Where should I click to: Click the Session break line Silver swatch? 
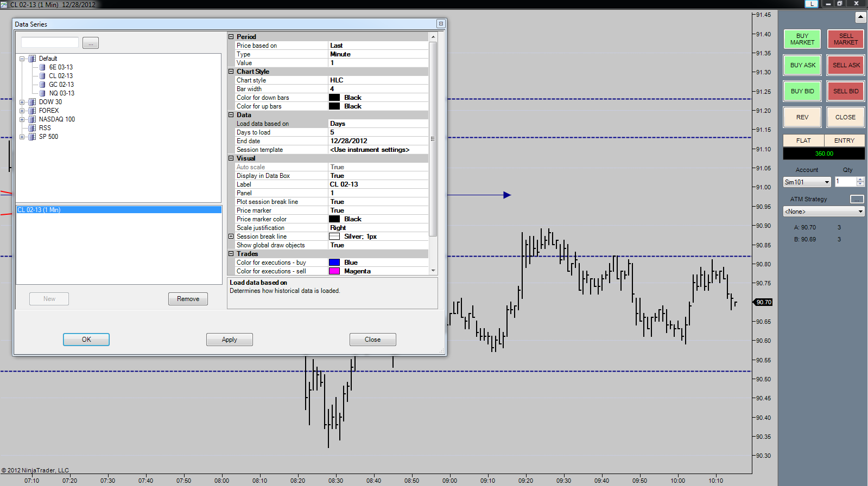[334, 236]
